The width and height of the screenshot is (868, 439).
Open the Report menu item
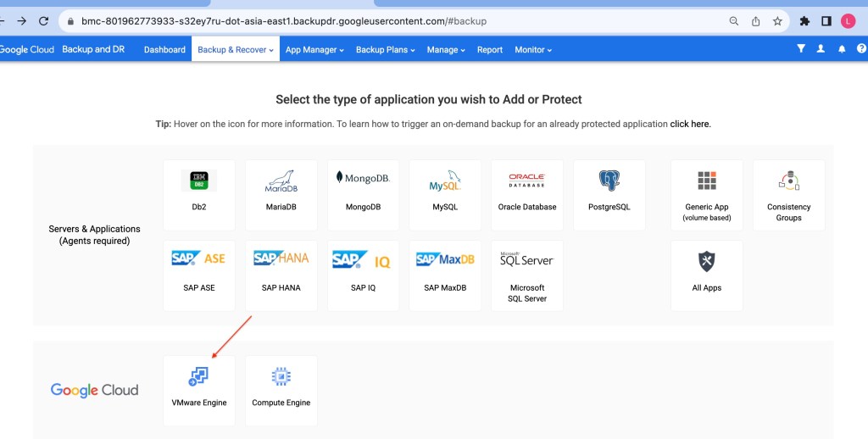pyautogui.click(x=490, y=50)
